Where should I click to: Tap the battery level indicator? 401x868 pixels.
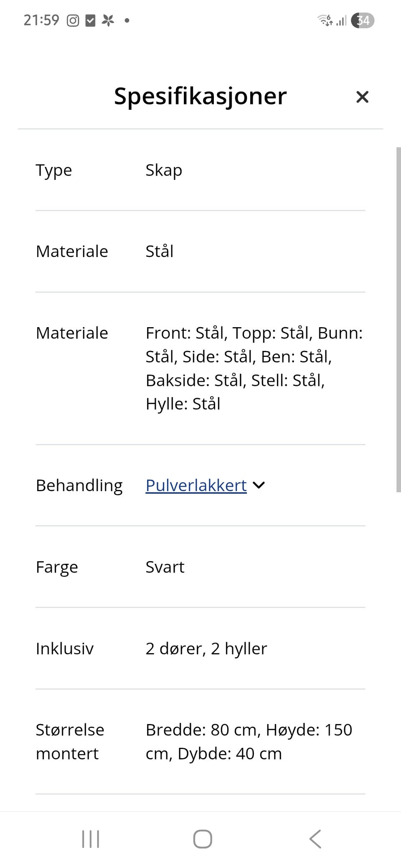click(x=363, y=20)
